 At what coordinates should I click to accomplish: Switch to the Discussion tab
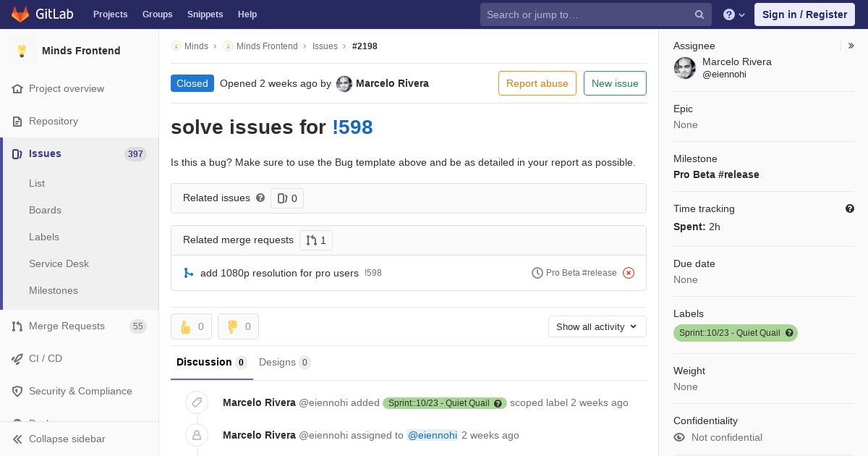pyautogui.click(x=212, y=362)
